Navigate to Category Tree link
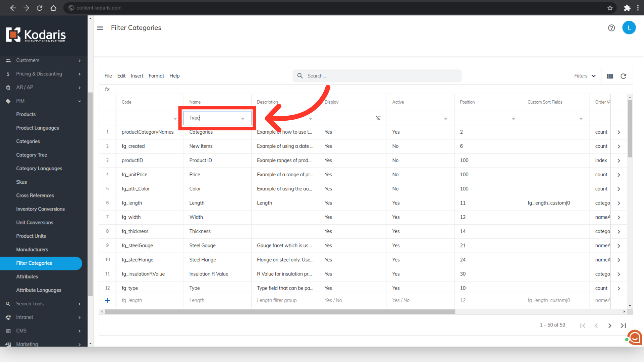The width and height of the screenshot is (644, 362). (32, 155)
